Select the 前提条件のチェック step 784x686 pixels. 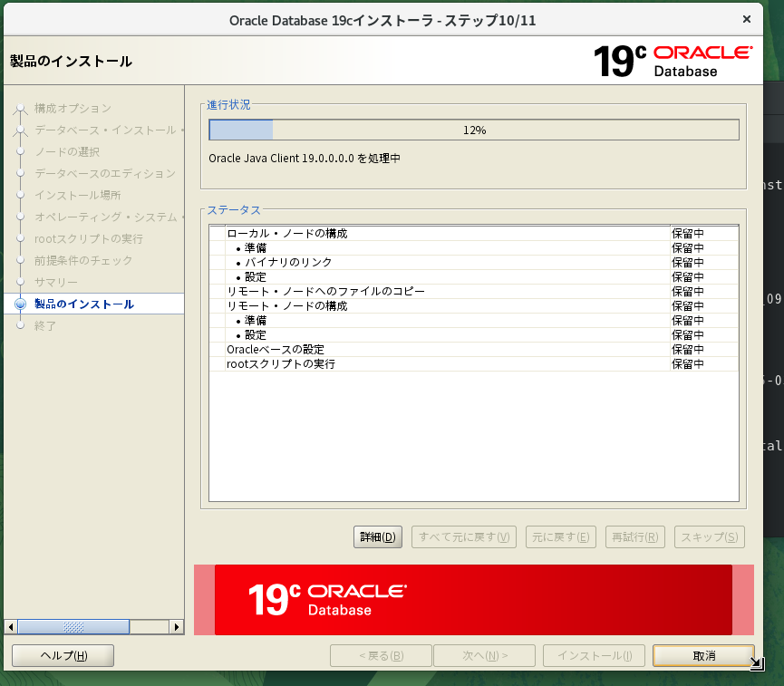tap(83, 260)
